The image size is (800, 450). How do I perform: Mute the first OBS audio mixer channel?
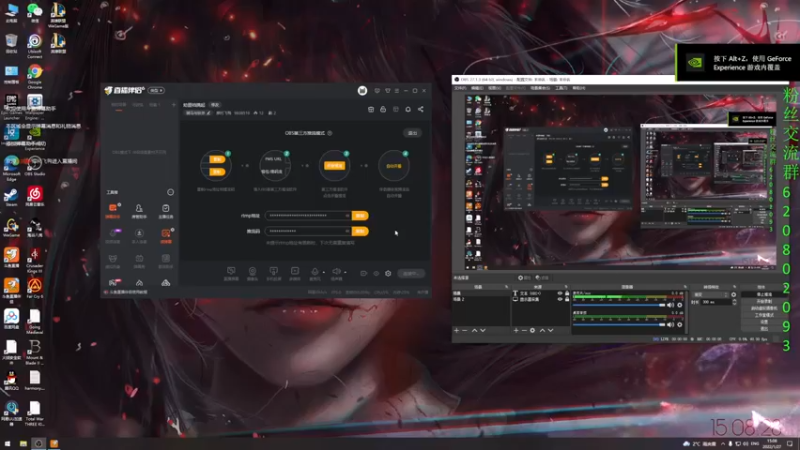point(670,305)
